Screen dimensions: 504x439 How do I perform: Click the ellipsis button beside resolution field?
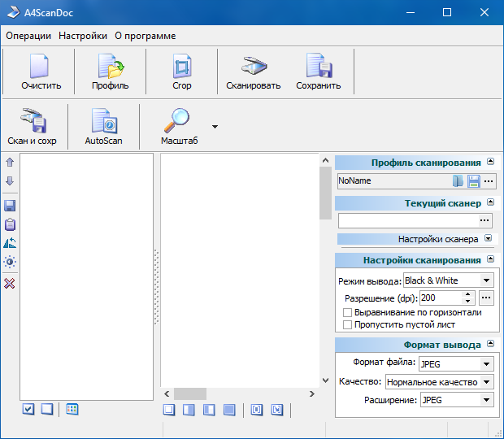[x=487, y=298]
